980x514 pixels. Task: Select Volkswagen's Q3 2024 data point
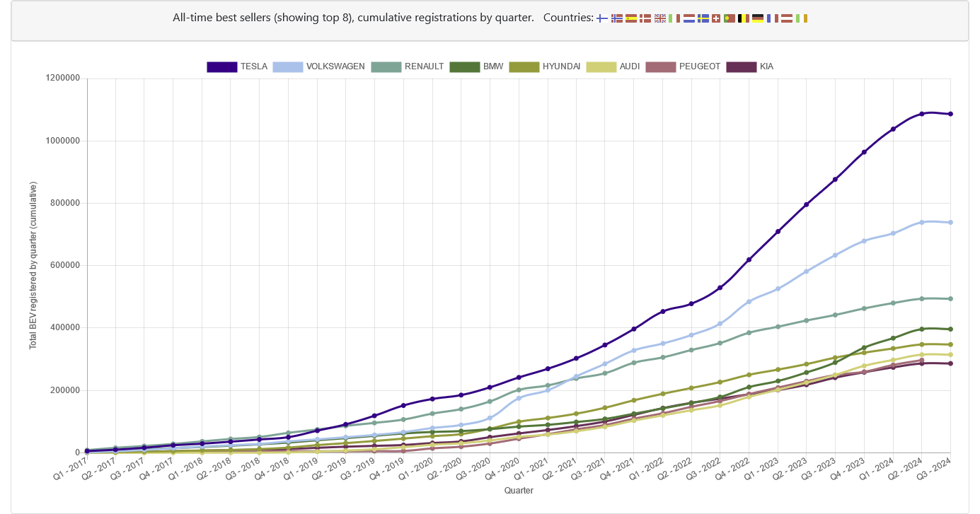coord(950,223)
